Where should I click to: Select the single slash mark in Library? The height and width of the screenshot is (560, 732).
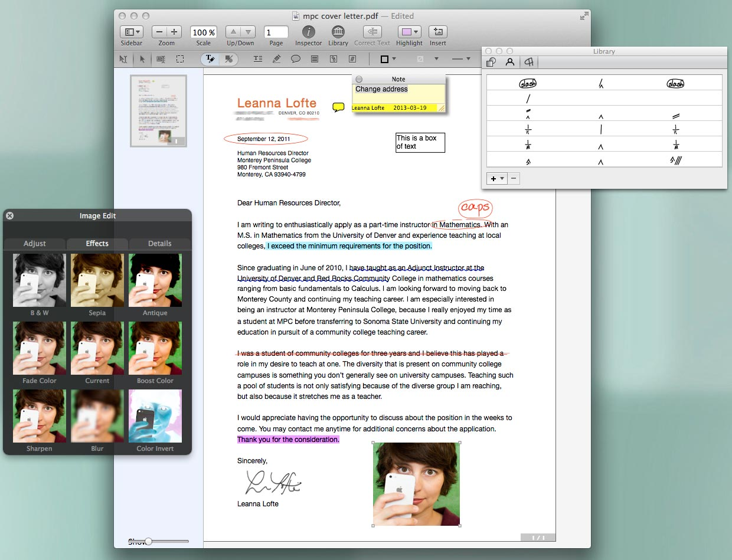click(528, 99)
